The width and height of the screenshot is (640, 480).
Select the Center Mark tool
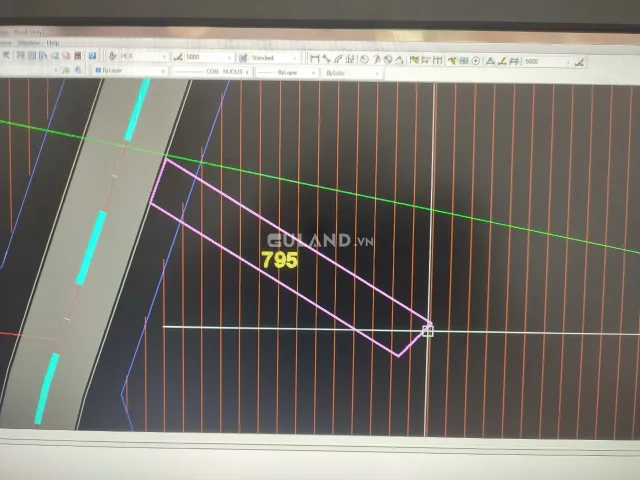(x=476, y=61)
